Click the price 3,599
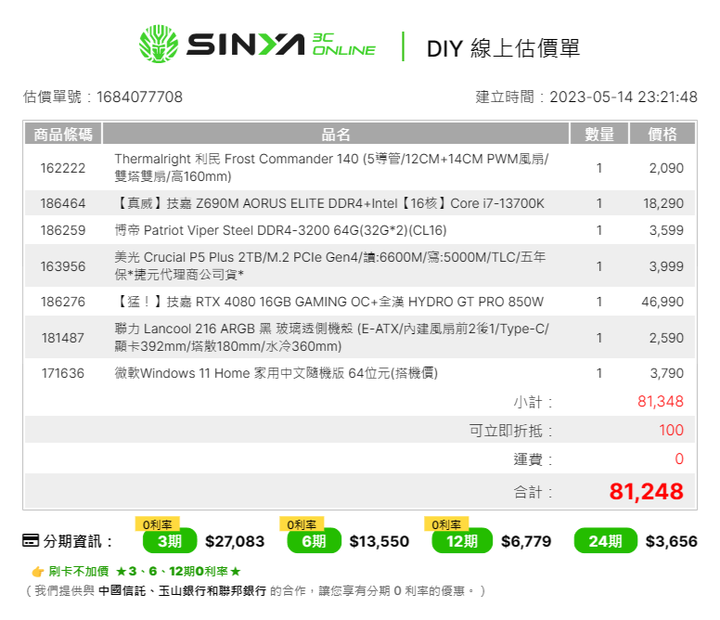720x620 pixels. [666, 230]
